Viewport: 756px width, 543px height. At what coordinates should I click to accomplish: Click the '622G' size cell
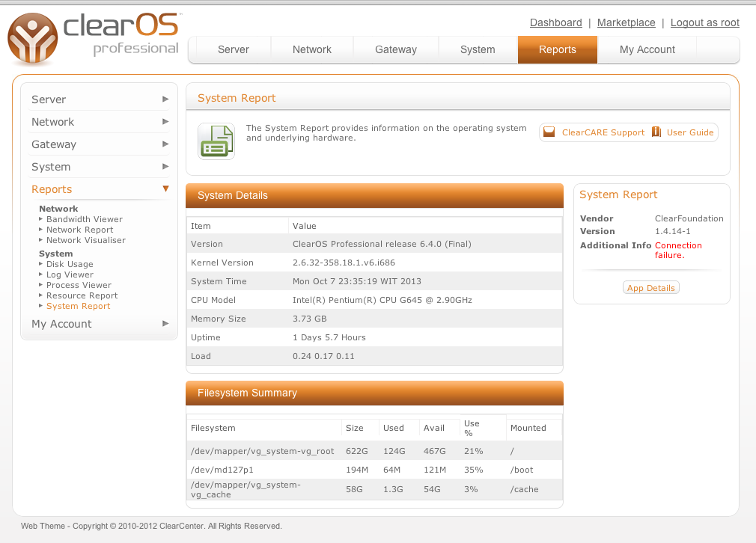(x=357, y=451)
